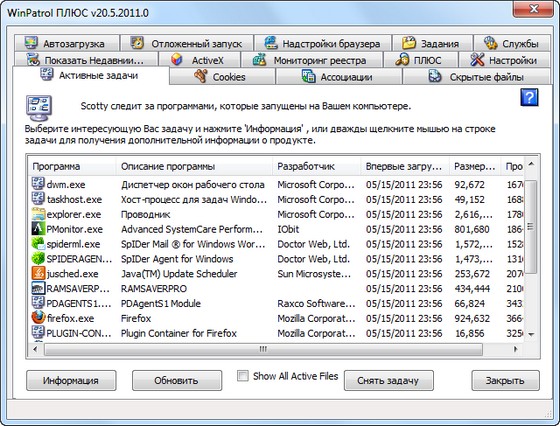Switch to the Автозагрузка tab
Image resolution: width=560 pixels, height=426 pixels.
[67, 43]
